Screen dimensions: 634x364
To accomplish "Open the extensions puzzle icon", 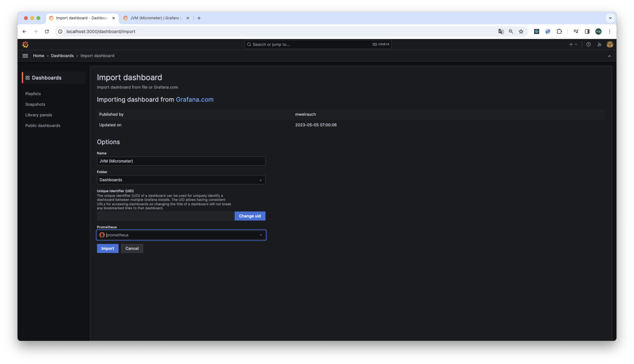I will [x=559, y=32].
